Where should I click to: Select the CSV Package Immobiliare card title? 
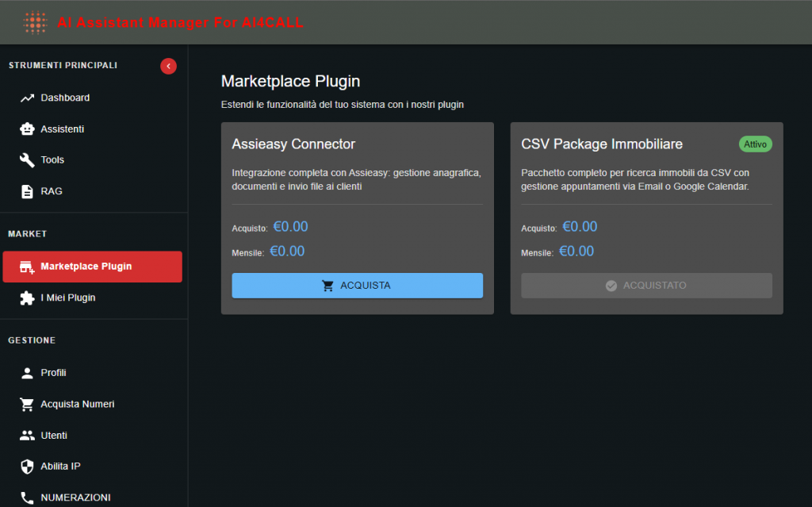coord(602,144)
